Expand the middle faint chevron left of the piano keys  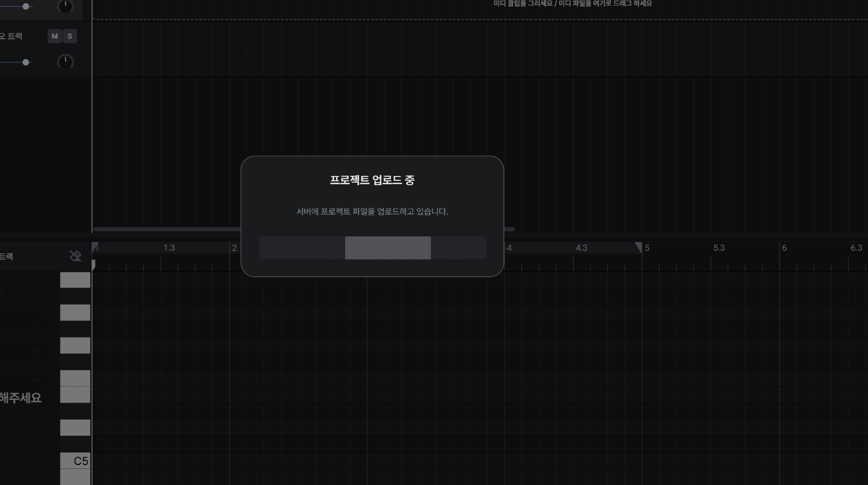point(37,351)
